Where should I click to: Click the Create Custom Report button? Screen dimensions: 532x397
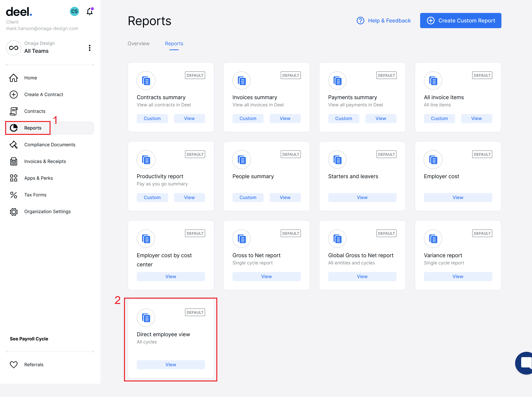[x=460, y=21]
